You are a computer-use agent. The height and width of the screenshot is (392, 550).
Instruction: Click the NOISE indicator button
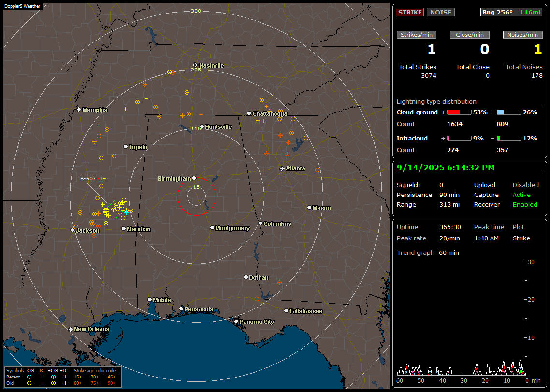[x=441, y=12]
